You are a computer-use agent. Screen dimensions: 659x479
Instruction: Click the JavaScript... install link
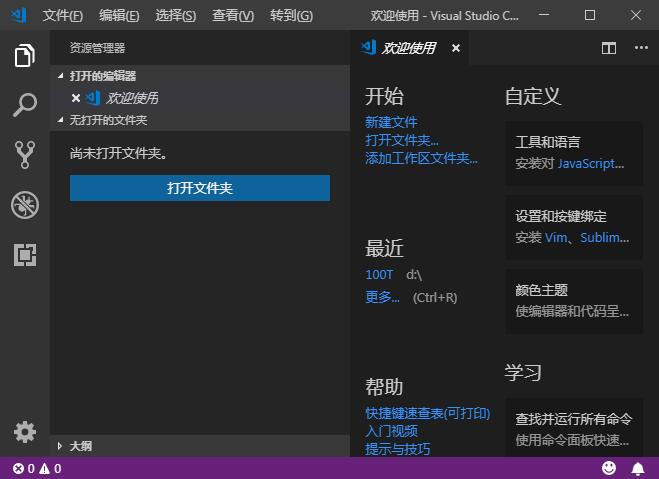[590, 163]
